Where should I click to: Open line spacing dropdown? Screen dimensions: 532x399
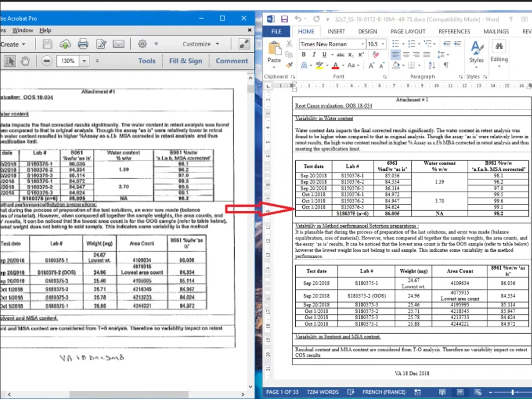(443, 54)
